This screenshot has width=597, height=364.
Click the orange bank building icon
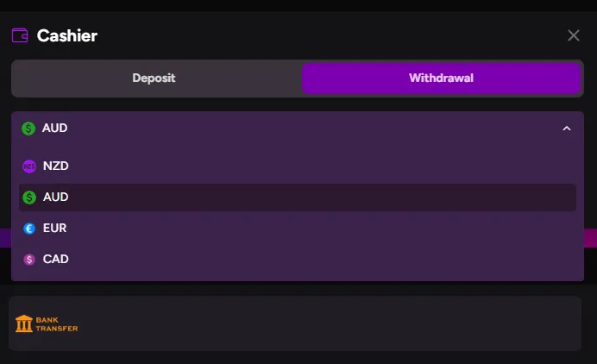[x=24, y=323]
